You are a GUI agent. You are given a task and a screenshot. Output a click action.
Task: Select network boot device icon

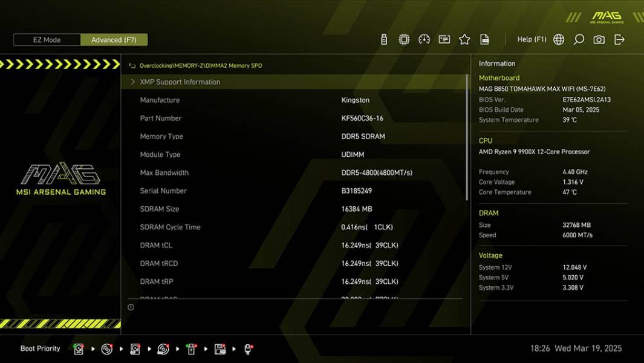pos(248,349)
